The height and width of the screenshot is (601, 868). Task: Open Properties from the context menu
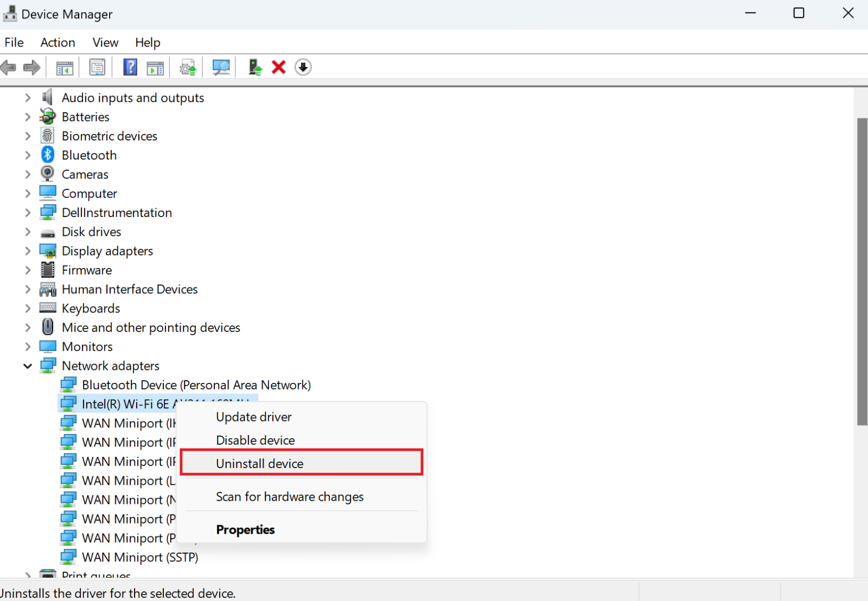pyautogui.click(x=245, y=529)
